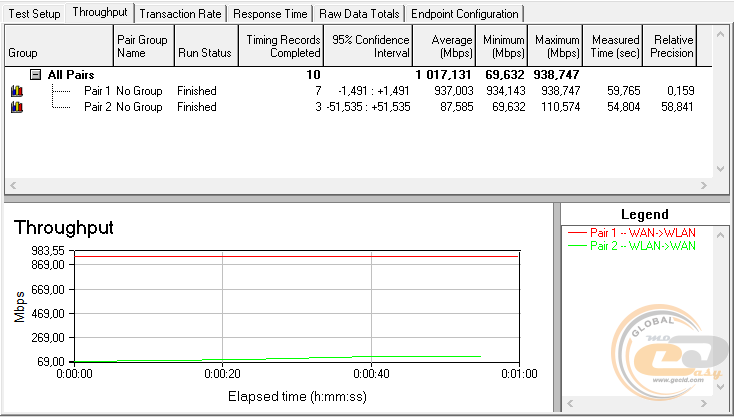Click the legend panel scroll down arrow
The height and width of the screenshot is (417, 734).
(720, 387)
